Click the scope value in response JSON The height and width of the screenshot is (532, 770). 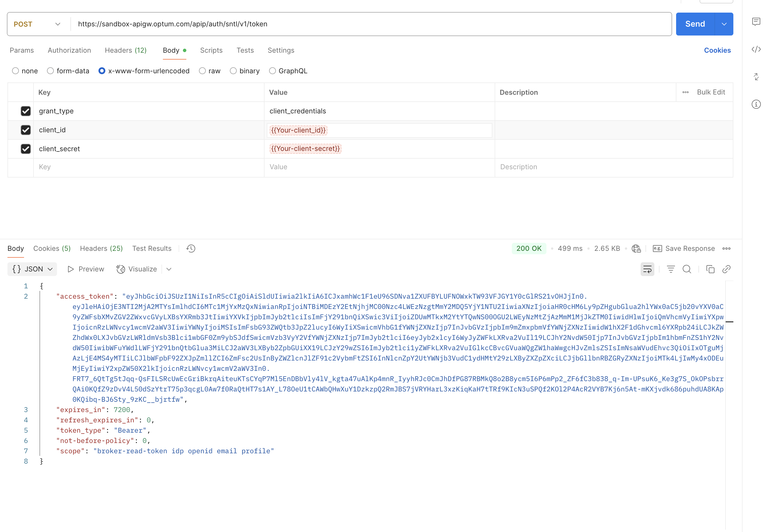tap(183, 451)
